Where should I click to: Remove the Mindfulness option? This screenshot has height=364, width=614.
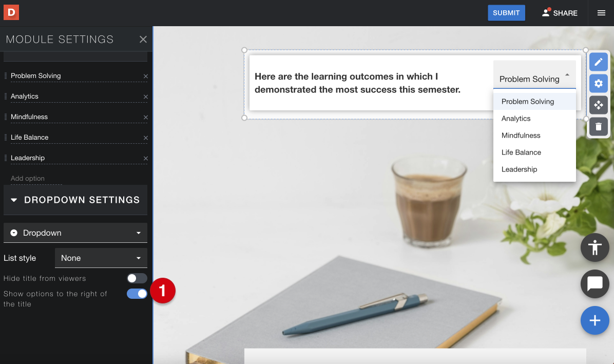(x=146, y=118)
